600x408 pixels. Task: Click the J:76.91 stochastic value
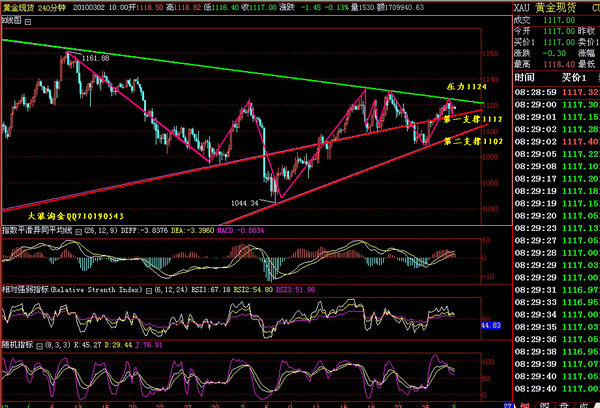point(148,345)
